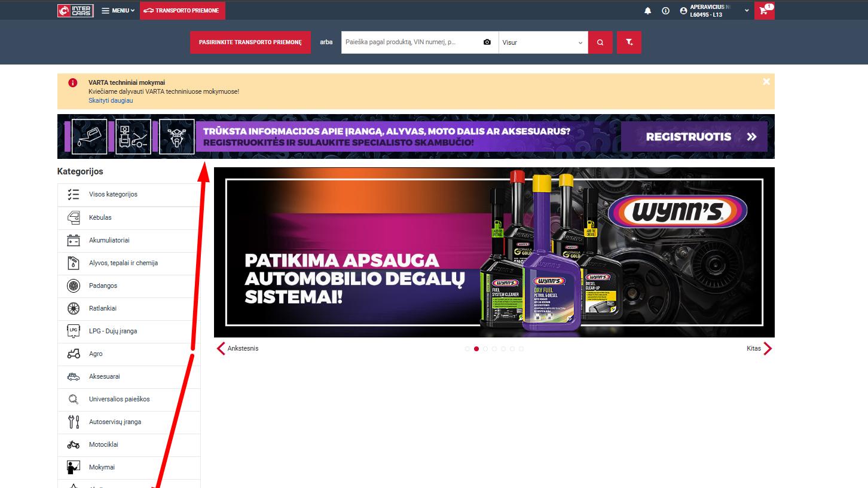Open Autoservisų įranga category
Viewport: 868px width, 488px height.
click(129, 422)
